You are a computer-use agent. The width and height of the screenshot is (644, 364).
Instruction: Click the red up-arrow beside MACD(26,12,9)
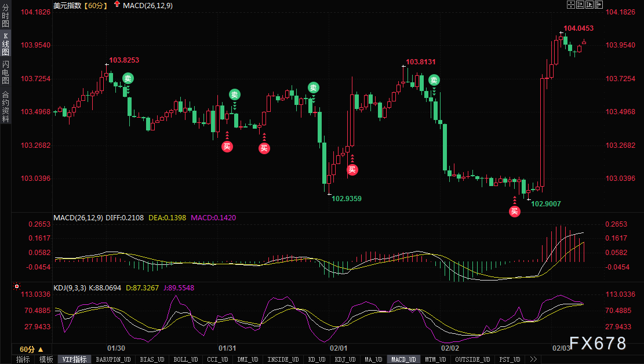coord(117,5)
